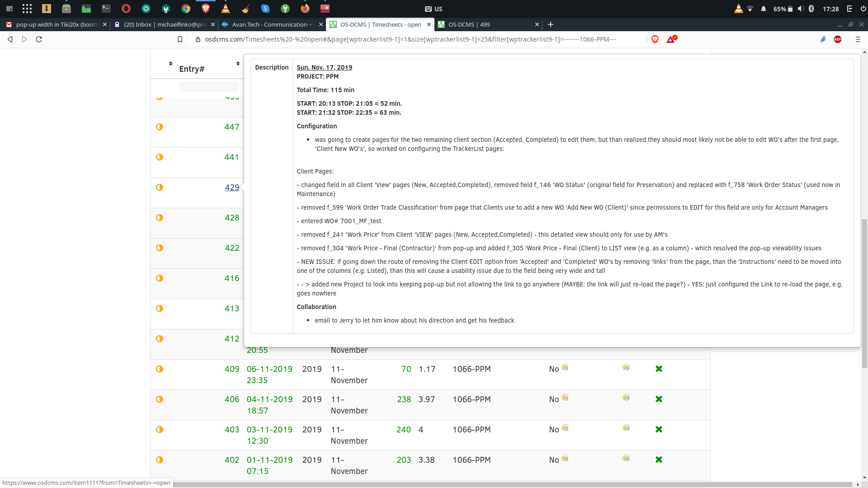Open the terminal from the top panel
Screen dimensions: 868x488
106,9
